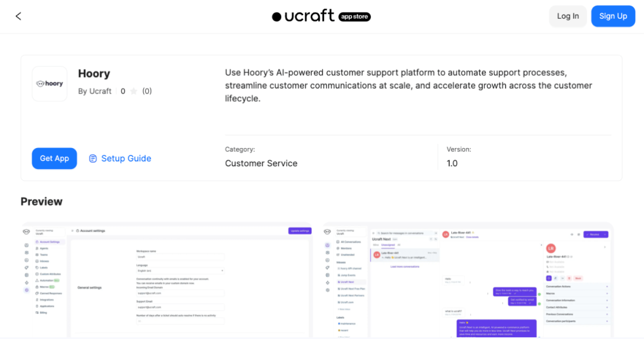
Task: Switch to the Unassigned tab in the preview
Action: click(x=388, y=245)
